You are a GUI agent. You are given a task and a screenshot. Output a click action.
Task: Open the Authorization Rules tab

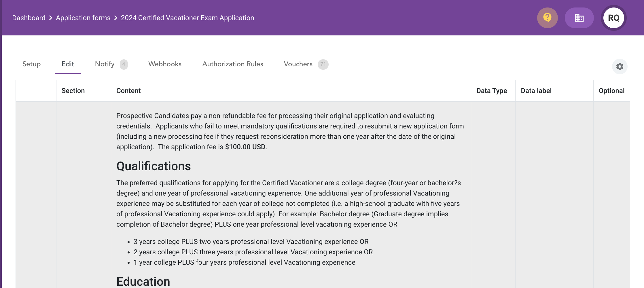point(233,64)
